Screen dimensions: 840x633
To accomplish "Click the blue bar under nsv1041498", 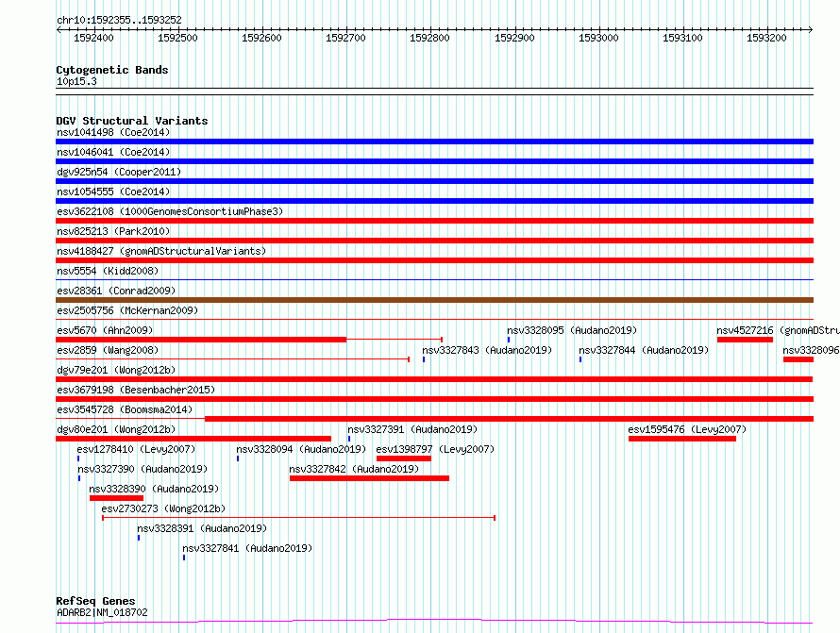I will [434, 142].
